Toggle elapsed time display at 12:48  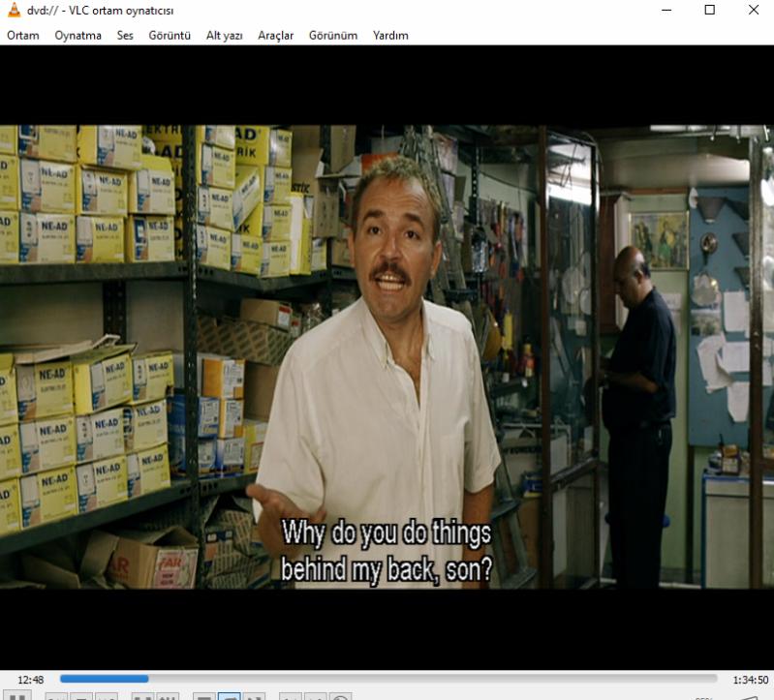click(x=30, y=679)
